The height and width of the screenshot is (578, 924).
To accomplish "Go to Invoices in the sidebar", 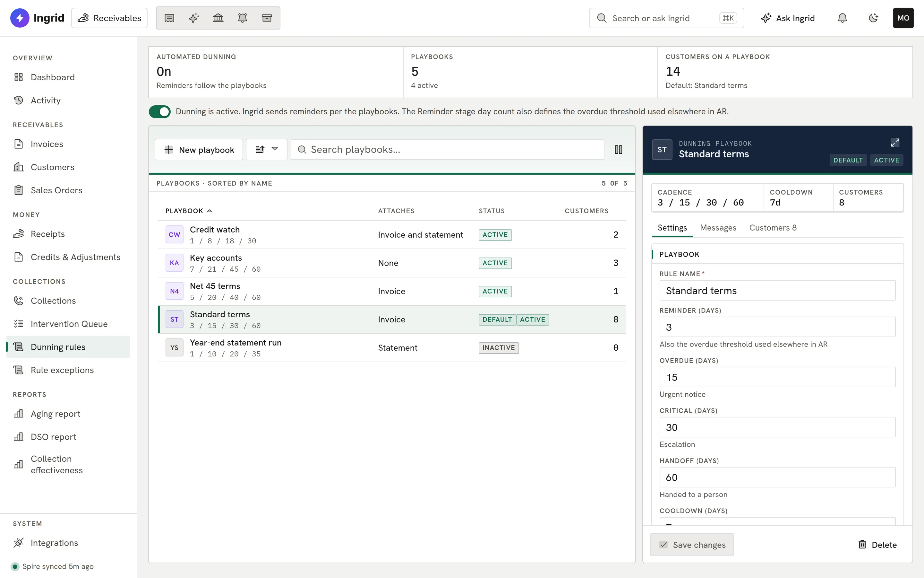I will click(x=69, y=144).
